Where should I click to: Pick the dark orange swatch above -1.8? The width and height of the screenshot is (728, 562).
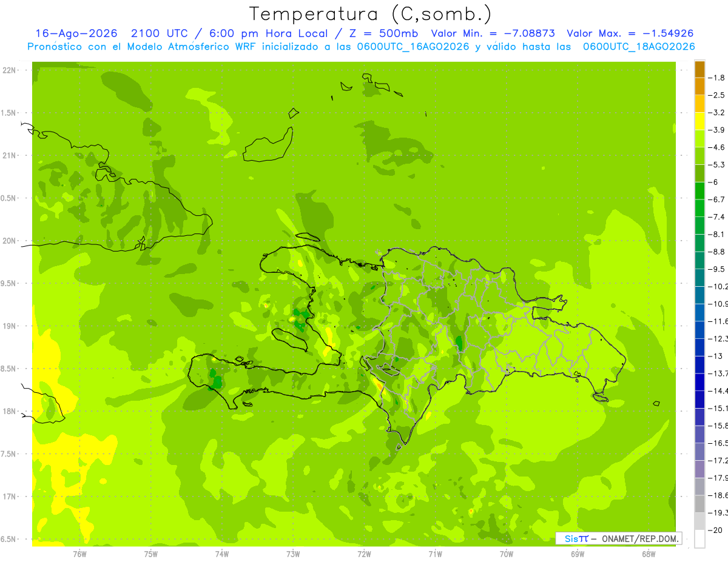pyautogui.click(x=699, y=69)
